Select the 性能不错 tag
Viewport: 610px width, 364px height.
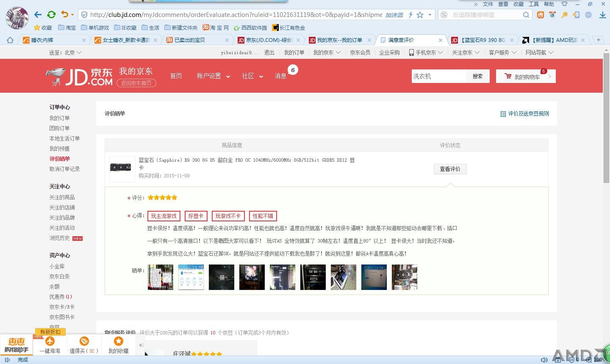263,216
